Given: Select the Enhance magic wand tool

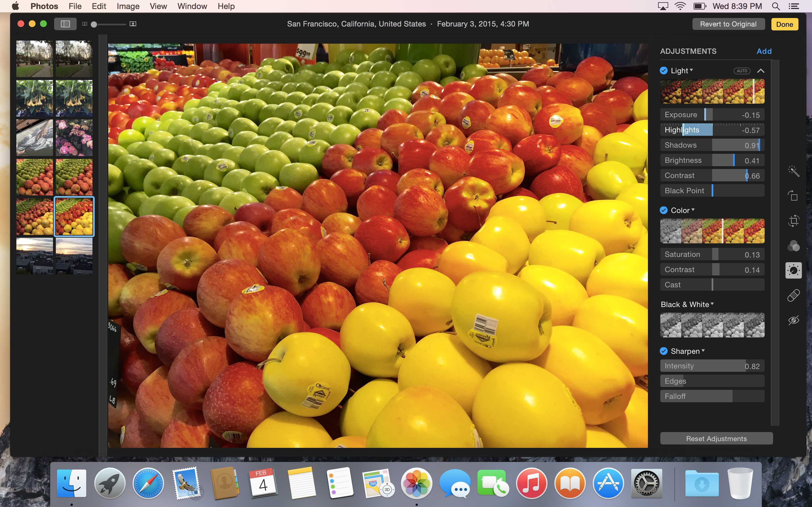Looking at the screenshot, I should (794, 171).
